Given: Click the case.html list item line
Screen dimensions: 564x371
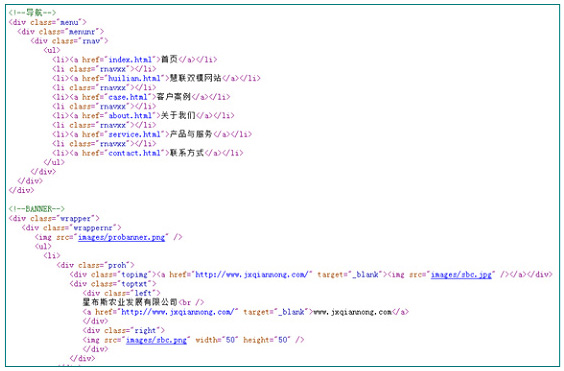Looking at the screenshot, I should [x=141, y=97].
